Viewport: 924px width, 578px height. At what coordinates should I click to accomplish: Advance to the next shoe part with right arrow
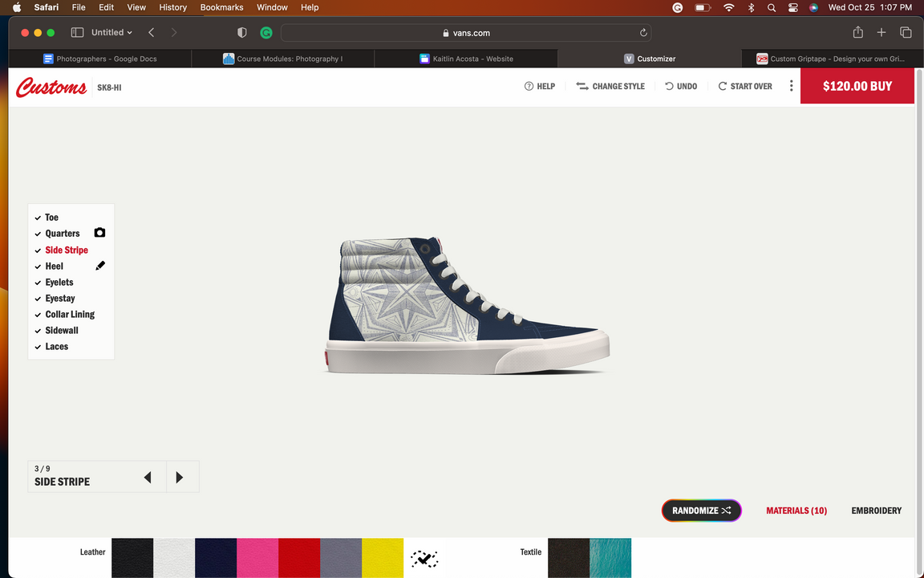[180, 478]
